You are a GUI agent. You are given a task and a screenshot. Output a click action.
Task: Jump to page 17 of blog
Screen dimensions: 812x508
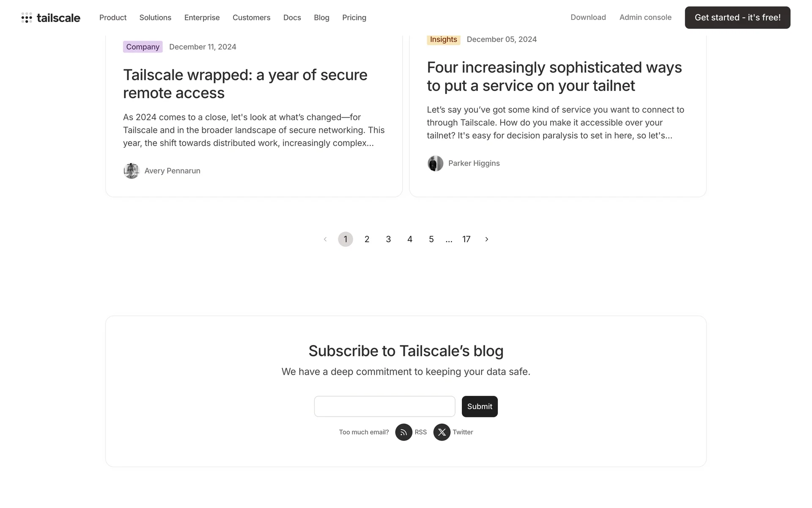tap(466, 240)
